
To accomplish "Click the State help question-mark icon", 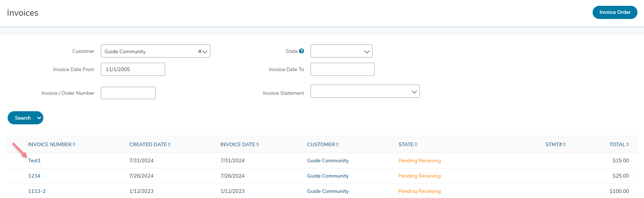I will pos(301,51).
